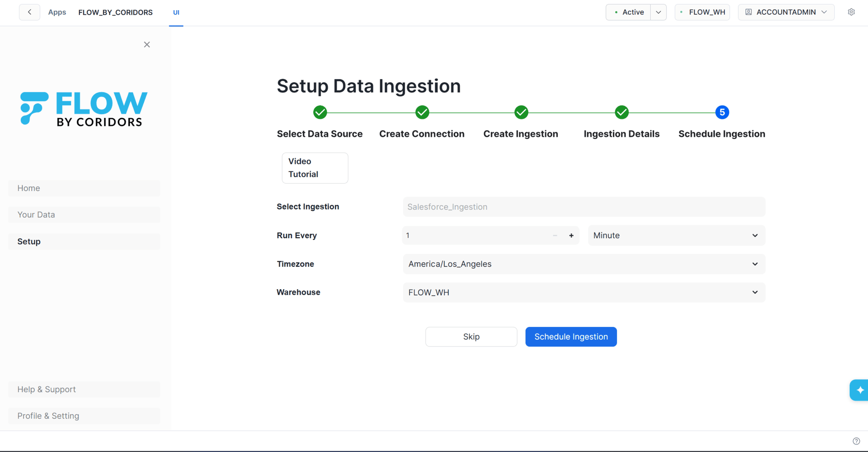Click the step 5 Schedule Ingestion circle
868x452 pixels.
tap(722, 112)
